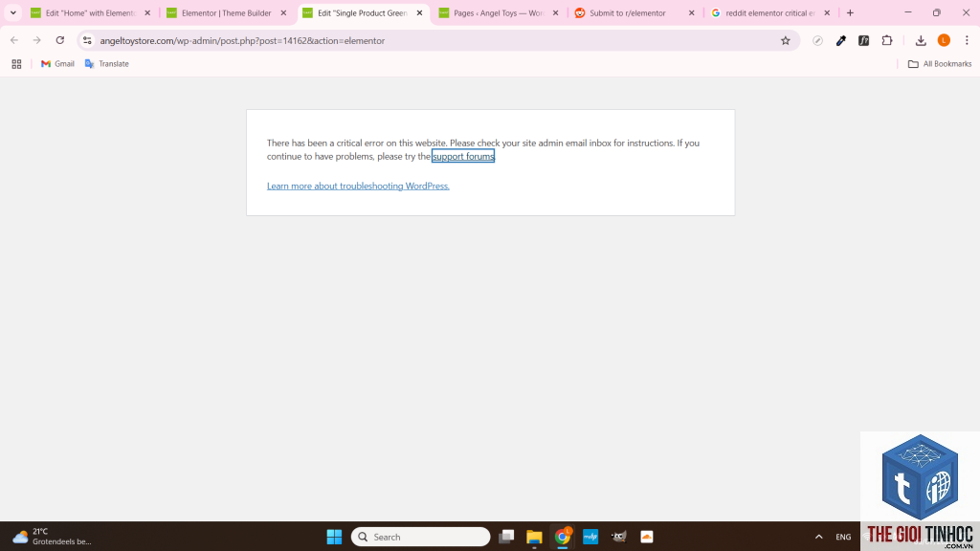This screenshot has width=980, height=551.
Task: Open the Windows Start menu
Action: [334, 537]
